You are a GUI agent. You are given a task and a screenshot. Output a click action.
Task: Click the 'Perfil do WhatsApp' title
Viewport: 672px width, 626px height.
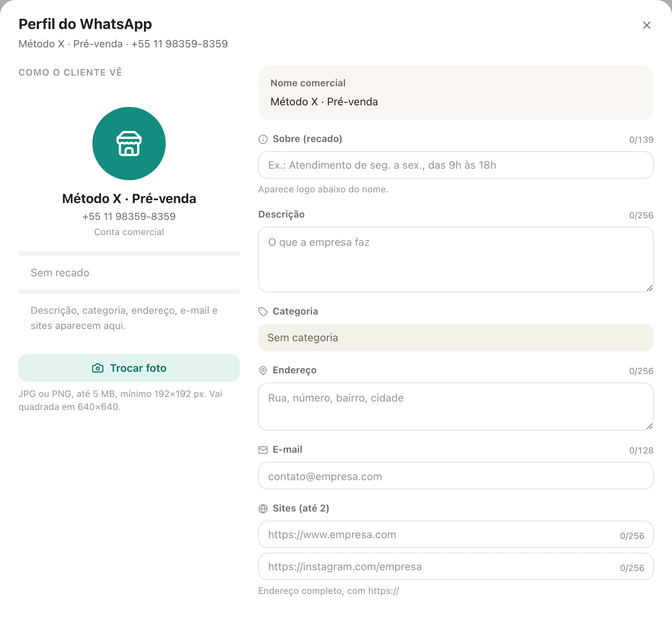[85, 24]
